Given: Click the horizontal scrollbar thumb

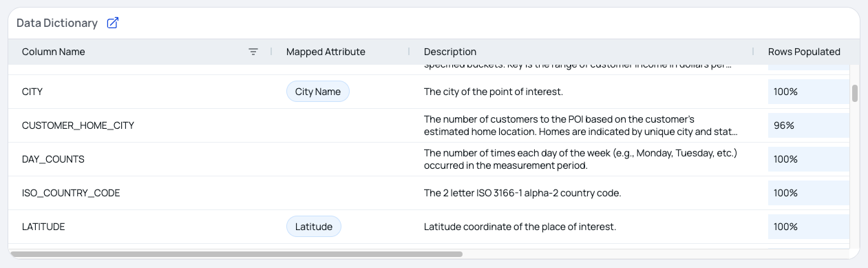Looking at the screenshot, I should click(x=236, y=254).
